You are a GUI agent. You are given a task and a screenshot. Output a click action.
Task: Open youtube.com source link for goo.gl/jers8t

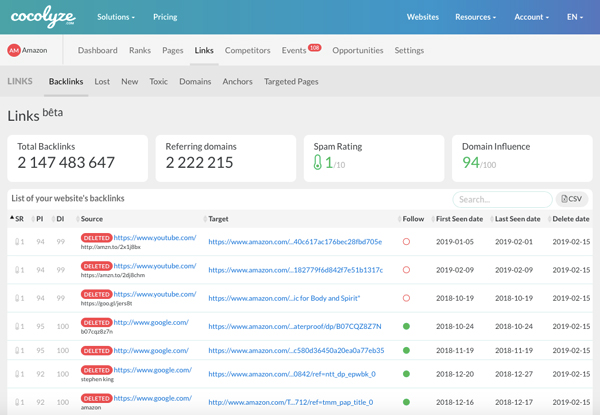pos(155,294)
